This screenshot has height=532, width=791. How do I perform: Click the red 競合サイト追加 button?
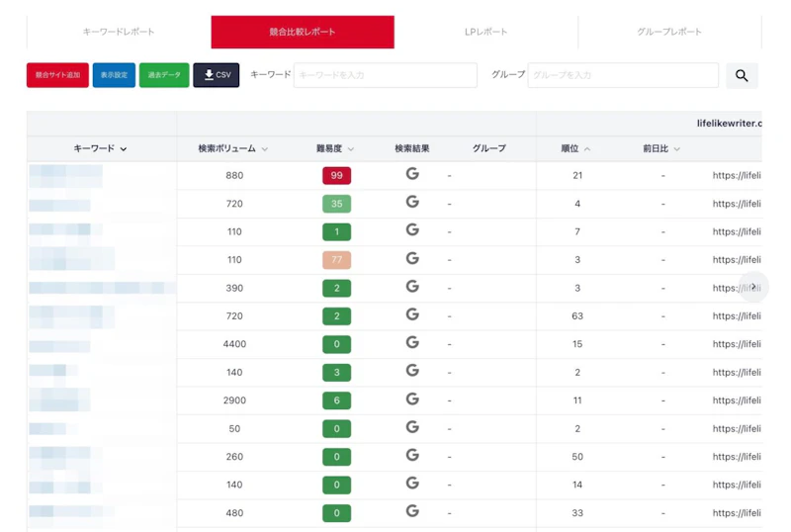tap(57, 75)
